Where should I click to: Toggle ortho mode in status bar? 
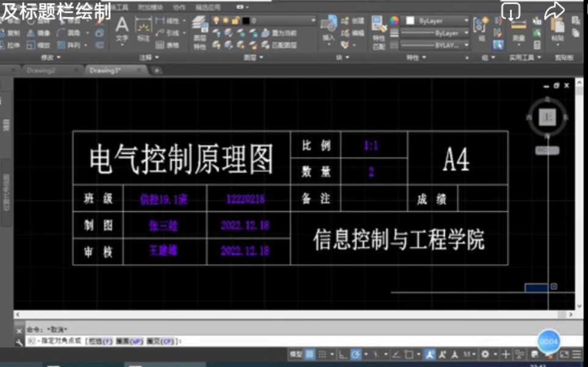pyautogui.click(x=342, y=354)
